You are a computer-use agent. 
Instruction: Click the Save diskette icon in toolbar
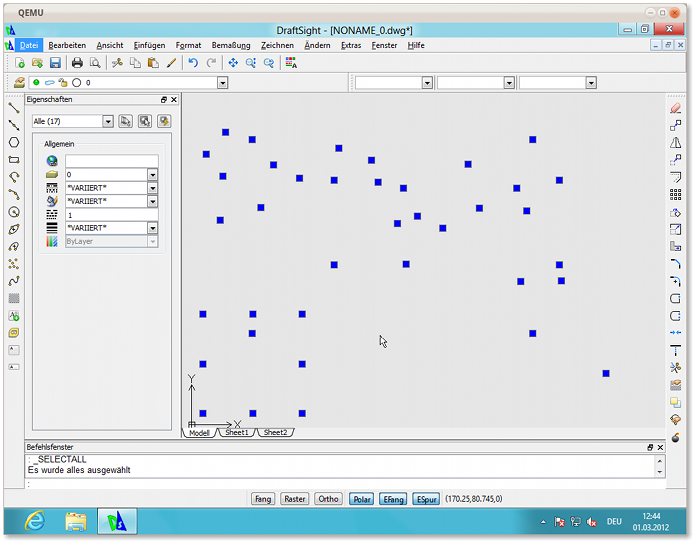tap(55, 63)
